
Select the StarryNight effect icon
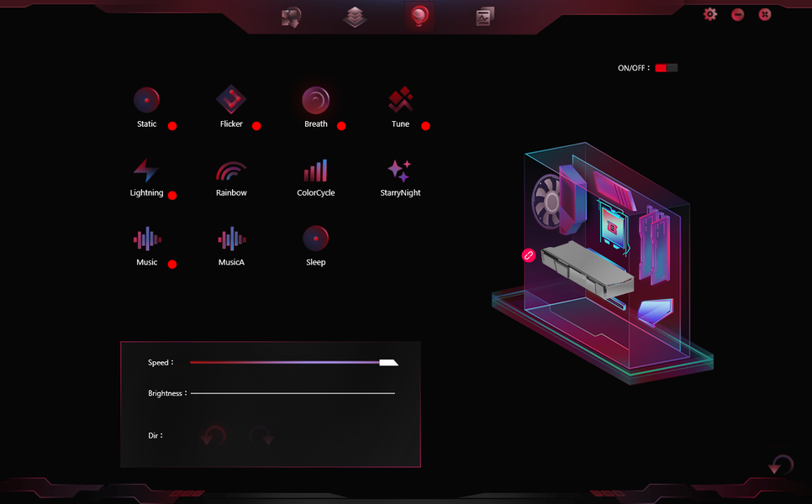(x=400, y=171)
